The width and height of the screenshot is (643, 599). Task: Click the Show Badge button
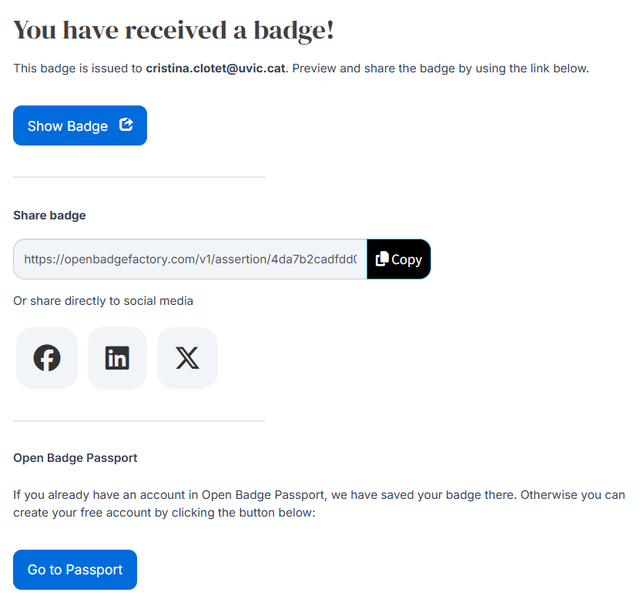(80, 125)
